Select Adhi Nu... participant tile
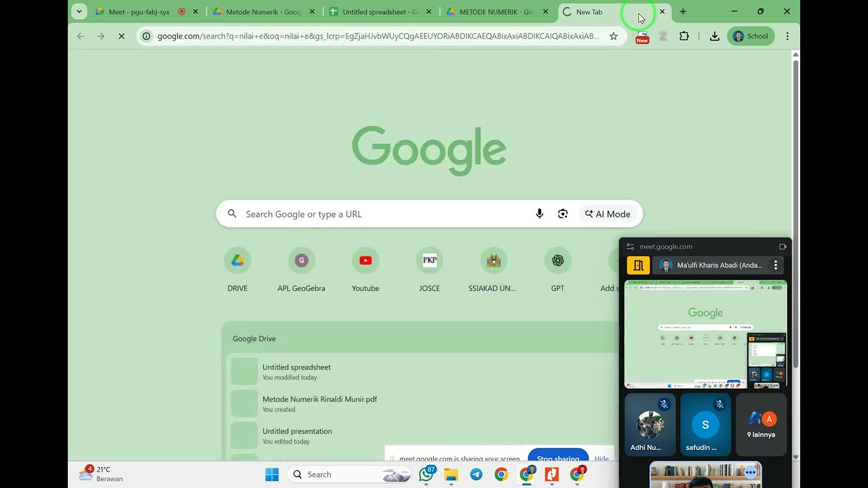The height and width of the screenshot is (488, 868). pyautogui.click(x=650, y=424)
